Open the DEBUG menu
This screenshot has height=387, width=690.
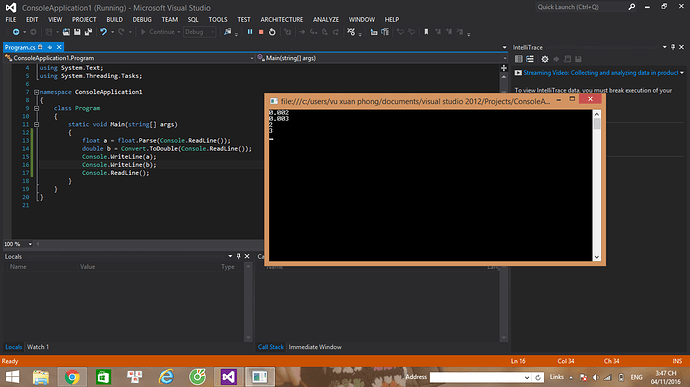[142, 19]
